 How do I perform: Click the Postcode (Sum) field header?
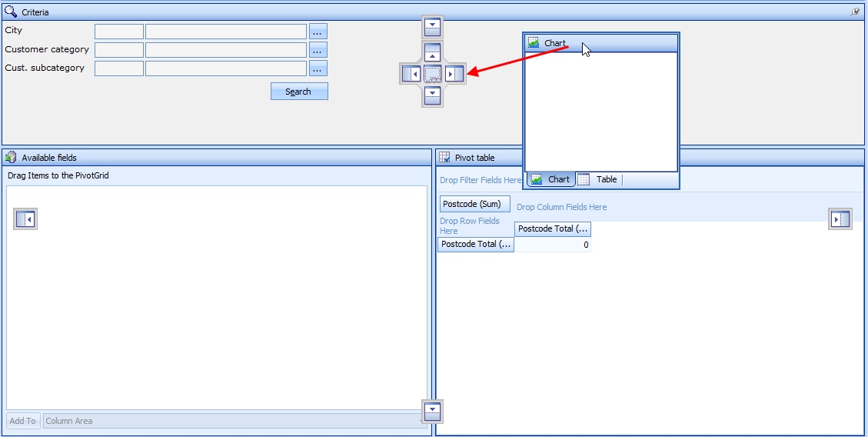pos(474,204)
